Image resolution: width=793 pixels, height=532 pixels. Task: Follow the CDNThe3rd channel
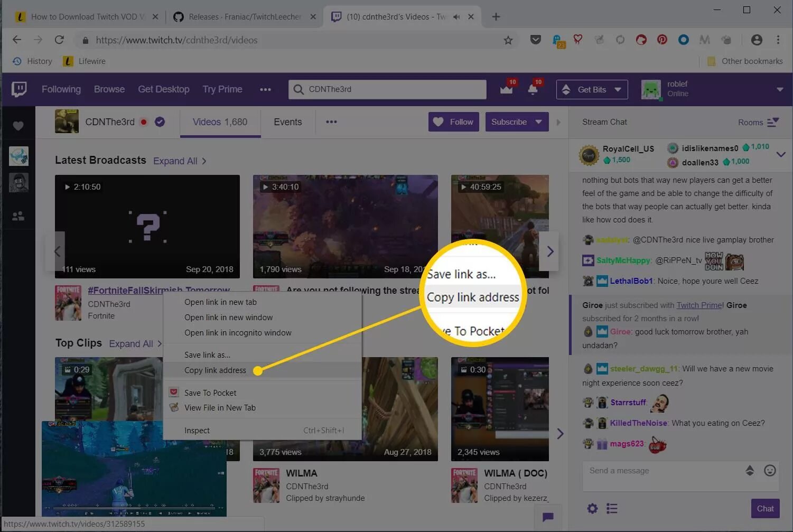pyautogui.click(x=454, y=122)
